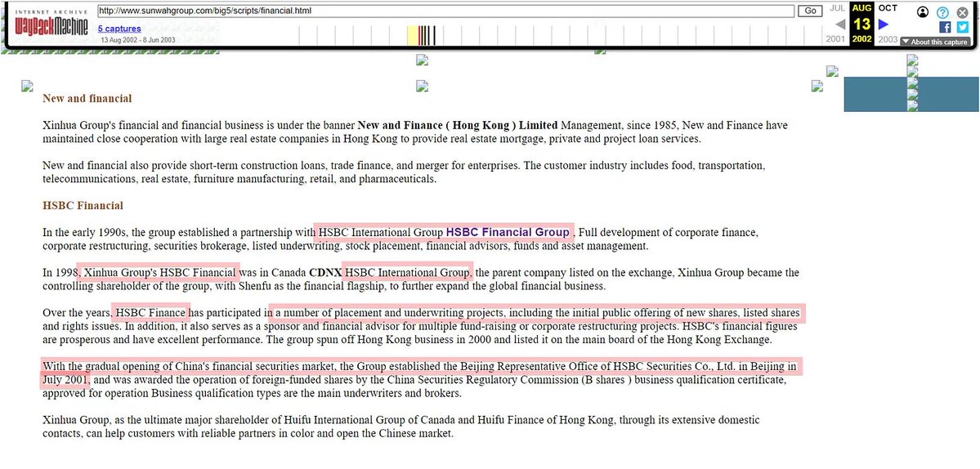Click the broken image at page top center
Viewport: 980px width, 469px height.
click(x=422, y=60)
